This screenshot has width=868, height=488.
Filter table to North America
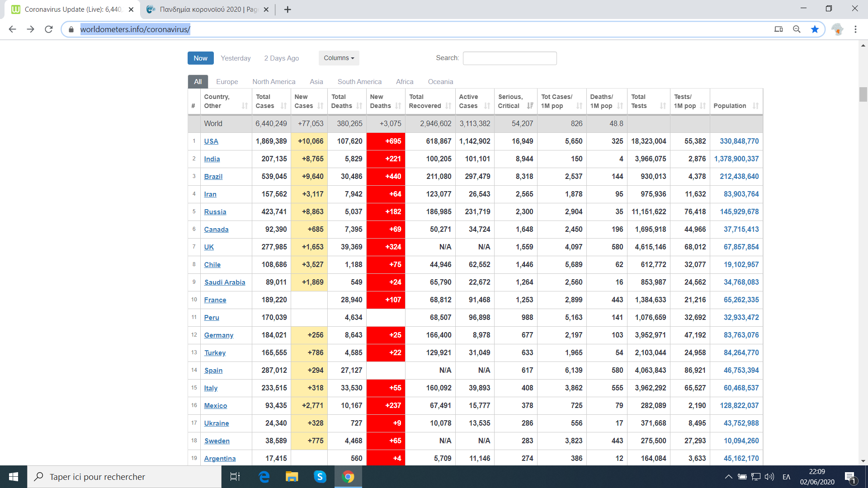[274, 82]
